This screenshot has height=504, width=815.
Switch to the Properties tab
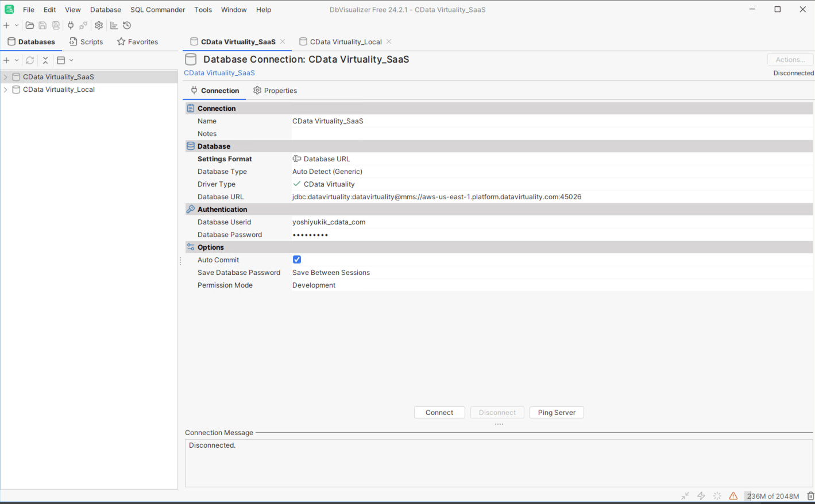point(275,91)
